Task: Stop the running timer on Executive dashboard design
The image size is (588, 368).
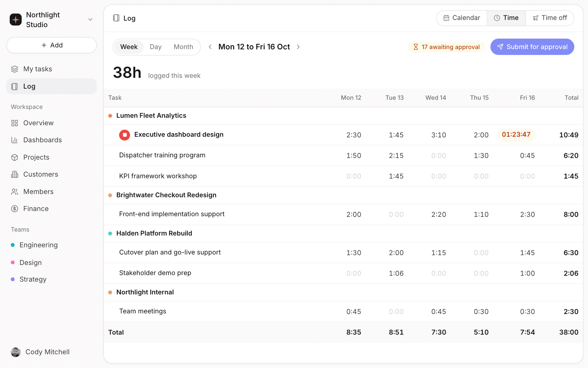Action: pyautogui.click(x=124, y=135)
